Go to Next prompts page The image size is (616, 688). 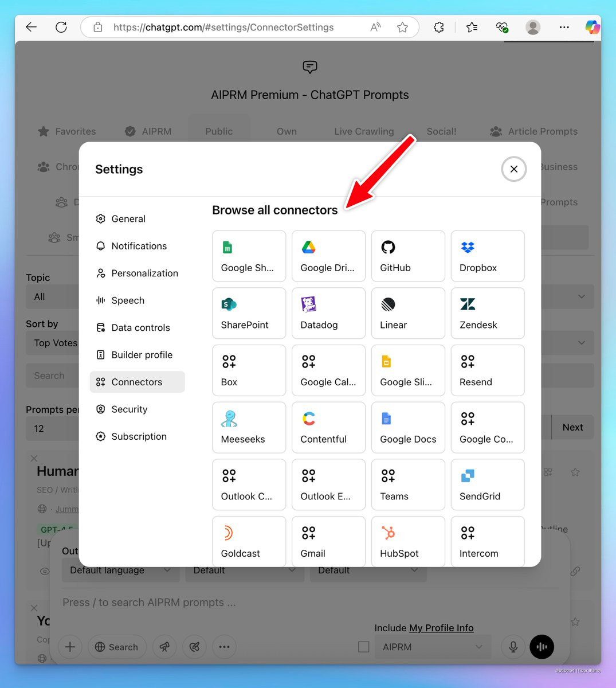click(x=572, y=427)
